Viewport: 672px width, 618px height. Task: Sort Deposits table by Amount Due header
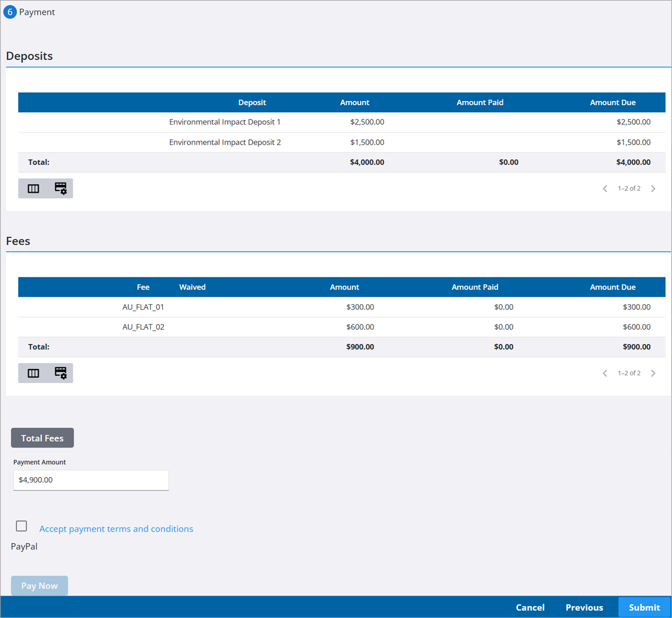coord(613,102)
